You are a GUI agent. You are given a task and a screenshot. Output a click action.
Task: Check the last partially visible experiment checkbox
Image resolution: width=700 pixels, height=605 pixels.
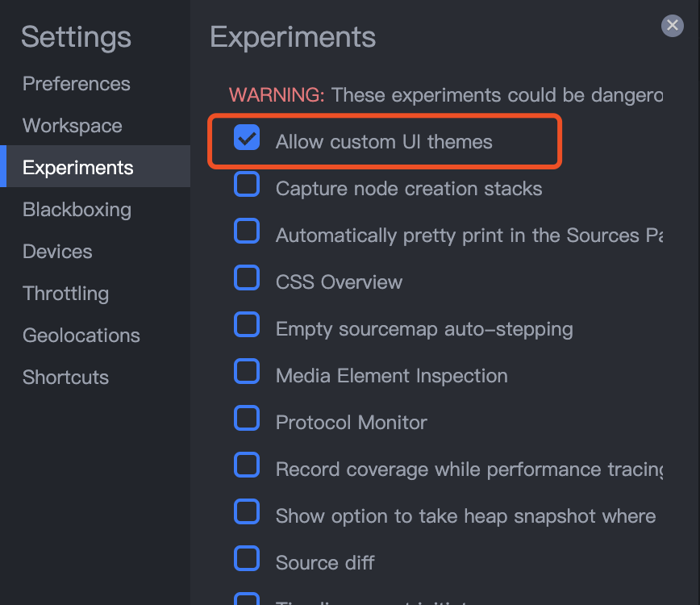click(x=247, y=601)
